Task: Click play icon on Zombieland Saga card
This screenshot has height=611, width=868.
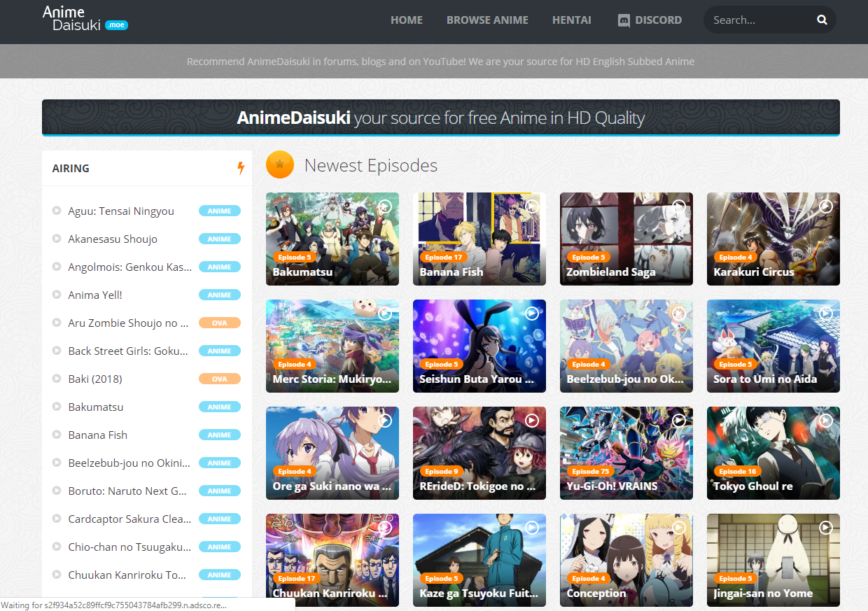Action: tap(679, 206)
